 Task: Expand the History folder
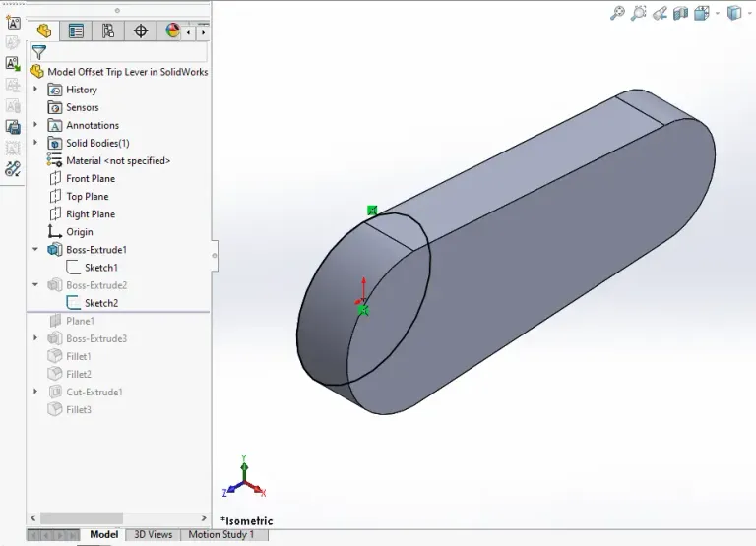click(x=35, y=90)
